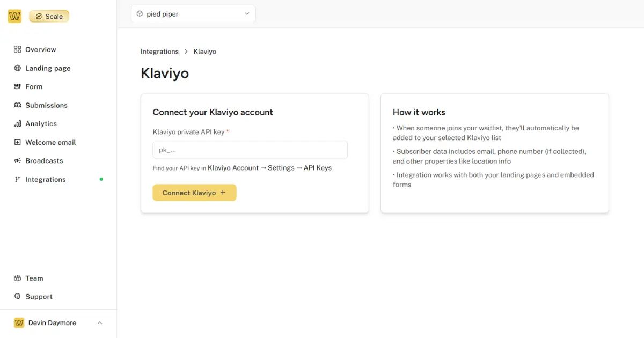
Task: Click the Overview grid icon
Action: [18, 49]
